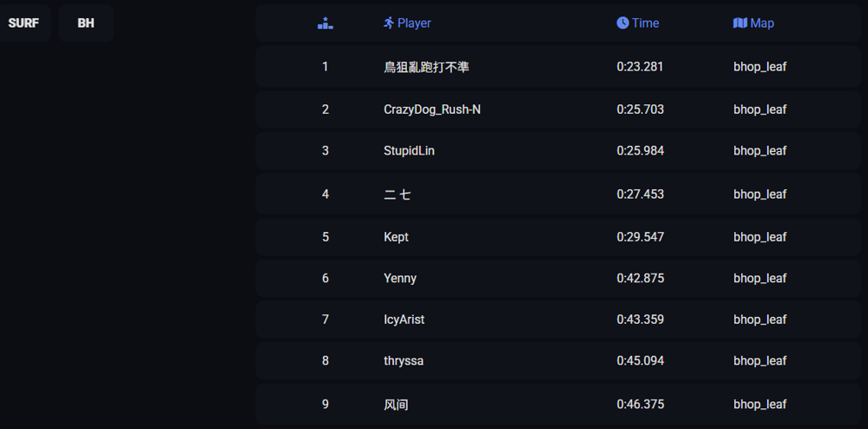Open IcyArist player entry
This screenshot has width=868, height=429.
[x=404, y=320]
